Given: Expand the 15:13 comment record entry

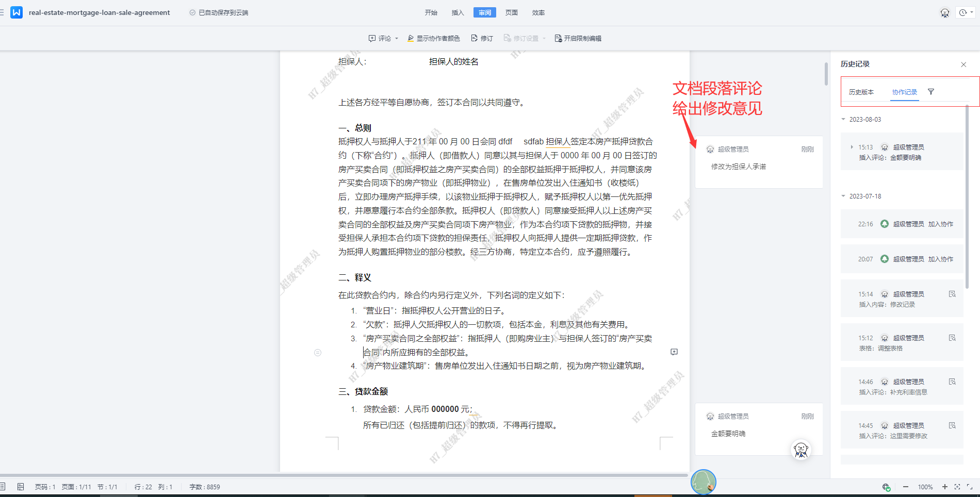Looking at the screenshot, I should coord(852,147).
